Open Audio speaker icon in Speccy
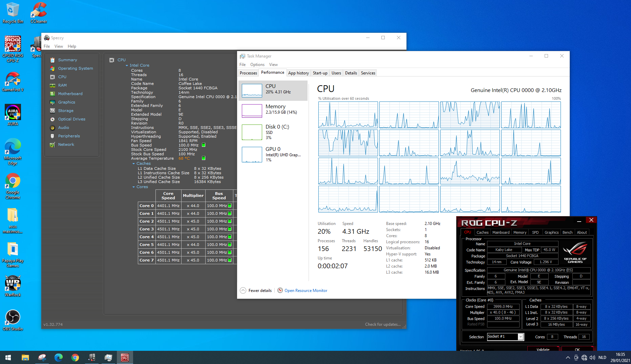 tap(52, 128)
